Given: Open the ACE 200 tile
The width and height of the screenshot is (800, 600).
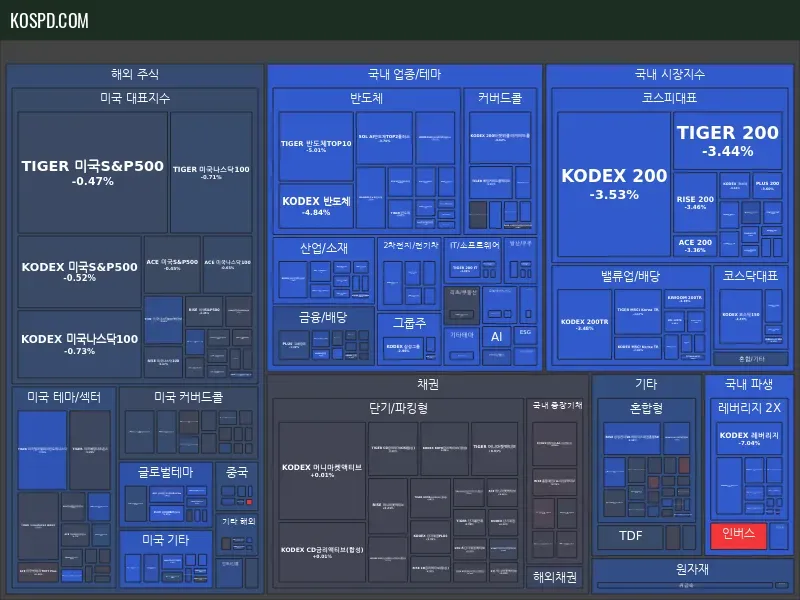Looking at the screenshot, I should click(x=695, y=245).
